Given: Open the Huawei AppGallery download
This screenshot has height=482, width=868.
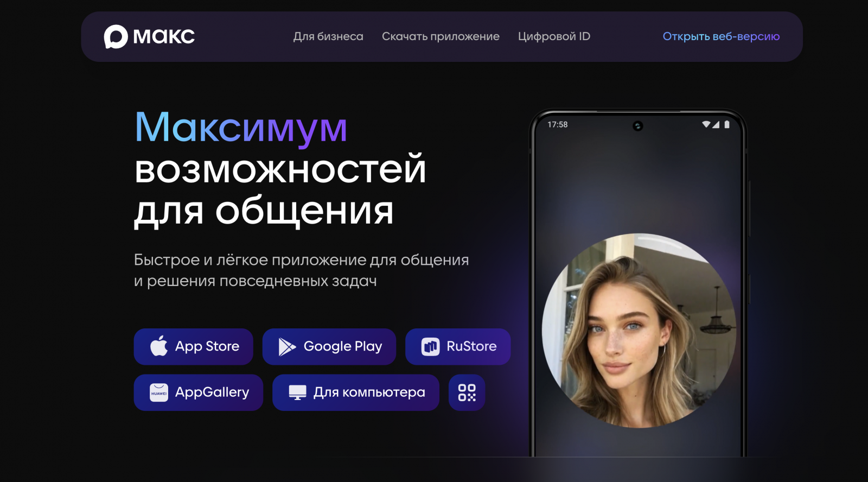Looking at the screenshot, I should 199,392.
